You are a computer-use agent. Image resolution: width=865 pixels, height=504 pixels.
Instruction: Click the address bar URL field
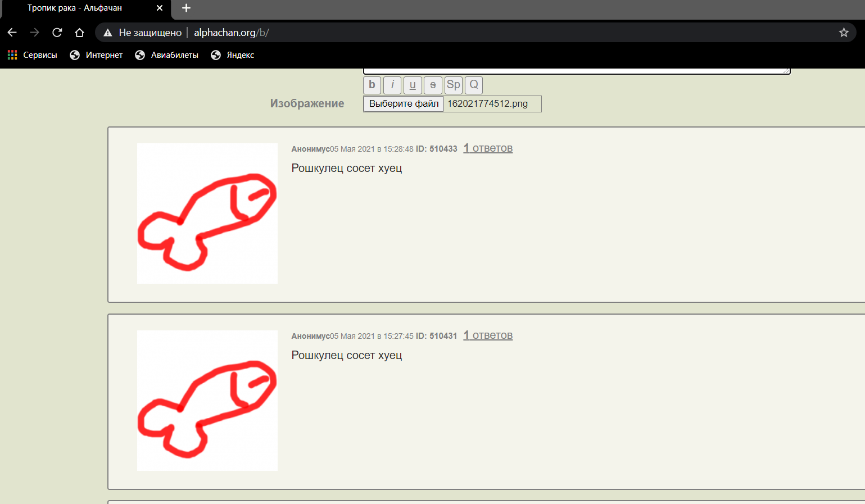point(450,33)
